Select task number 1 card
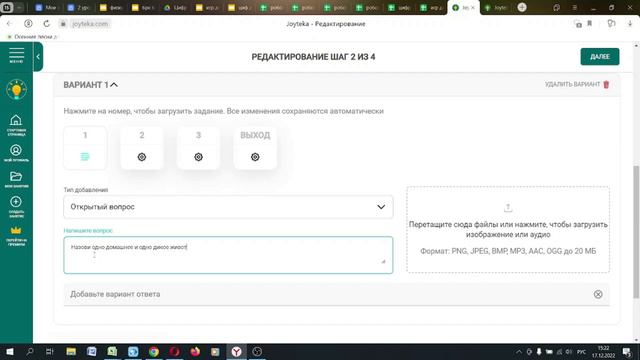 [85, 147]
